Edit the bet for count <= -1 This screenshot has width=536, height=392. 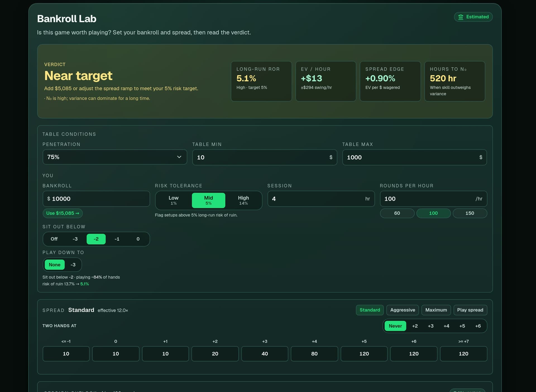66,354
